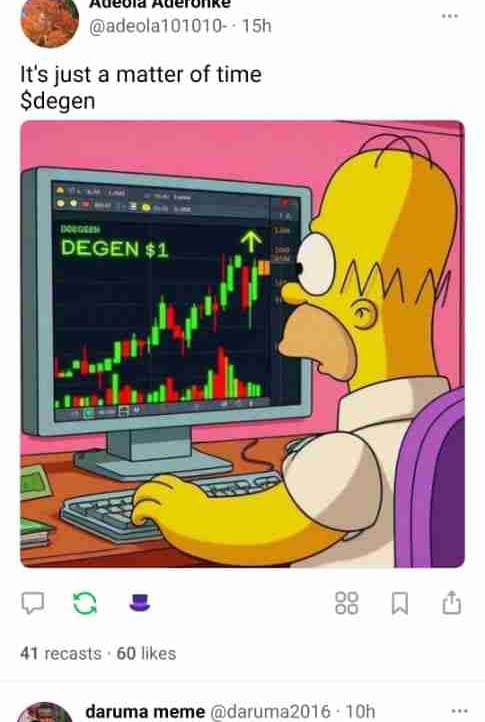This screenshot has width=485, height=722.
Task: Open daruma meme's profile name
Action: (x=145, y=711)
